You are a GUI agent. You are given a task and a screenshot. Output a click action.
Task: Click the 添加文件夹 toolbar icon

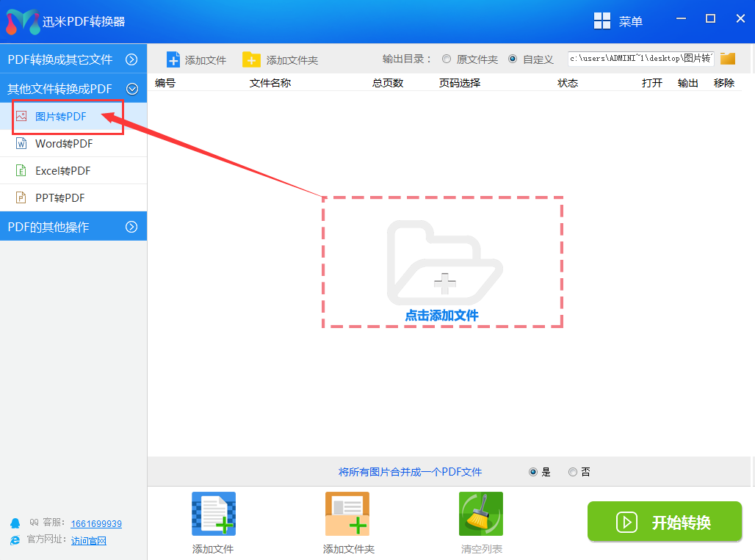click(252, 59)
